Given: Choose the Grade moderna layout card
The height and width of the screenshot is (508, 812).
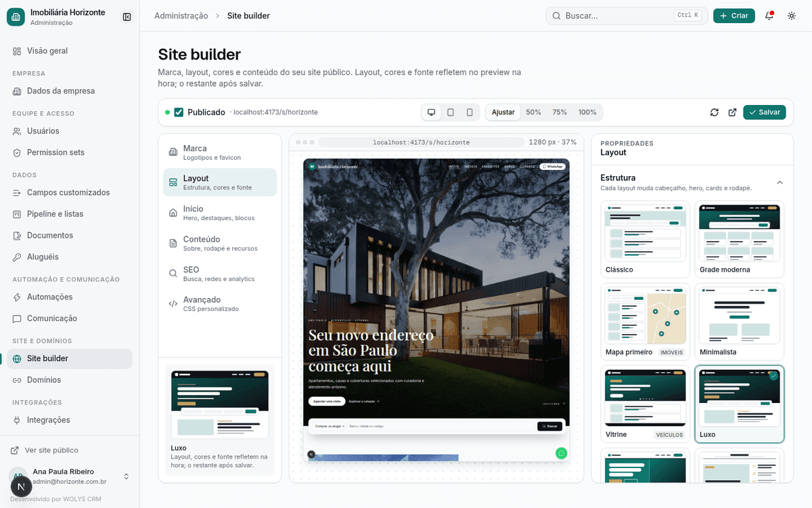Looking at the screenshot, I should [740, 239].
